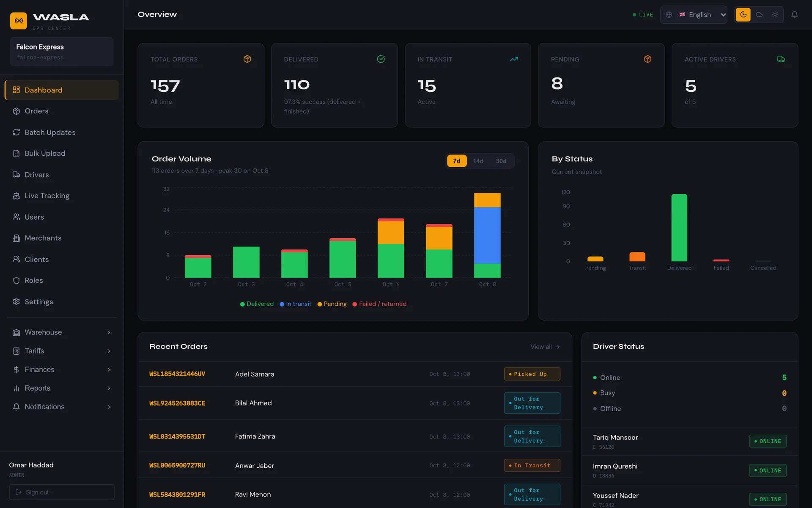Viewport: 812px width, 508px height.
Task: Open Orders from the sidebar
Action: 62,111
